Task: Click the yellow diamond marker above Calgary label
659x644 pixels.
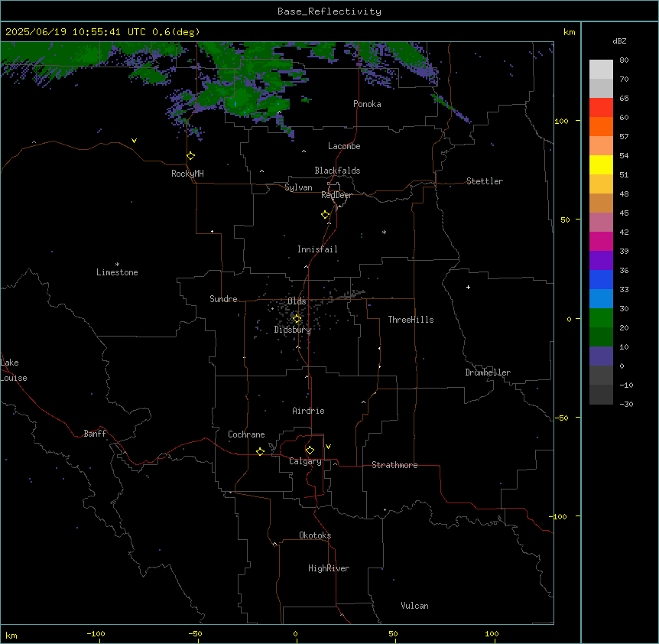Action: (310, 450)
